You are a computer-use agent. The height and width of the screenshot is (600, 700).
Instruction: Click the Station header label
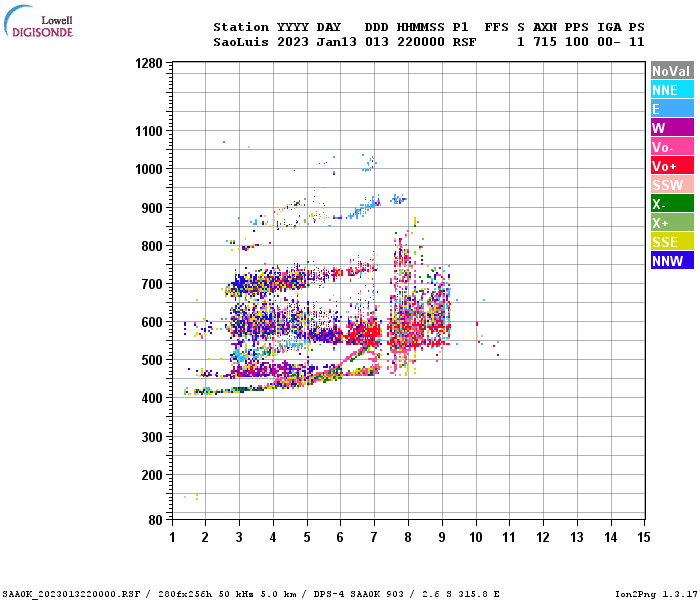tap(241, 27)
